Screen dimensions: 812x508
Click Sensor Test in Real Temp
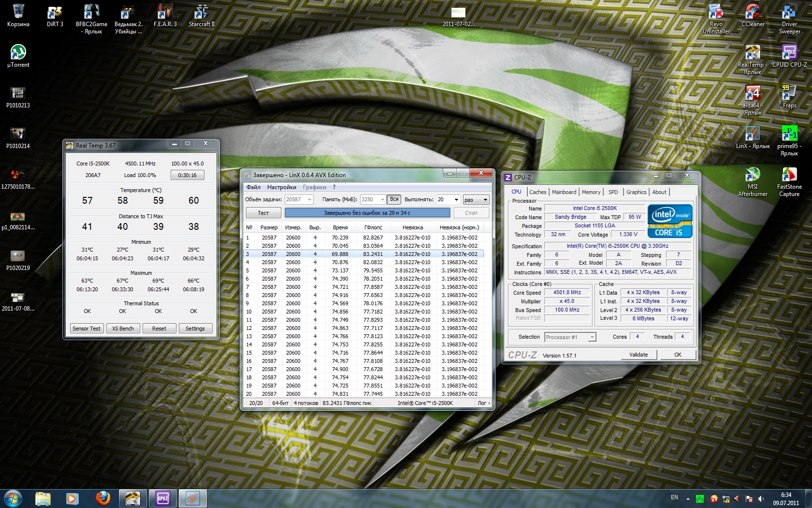coord(87,329)
